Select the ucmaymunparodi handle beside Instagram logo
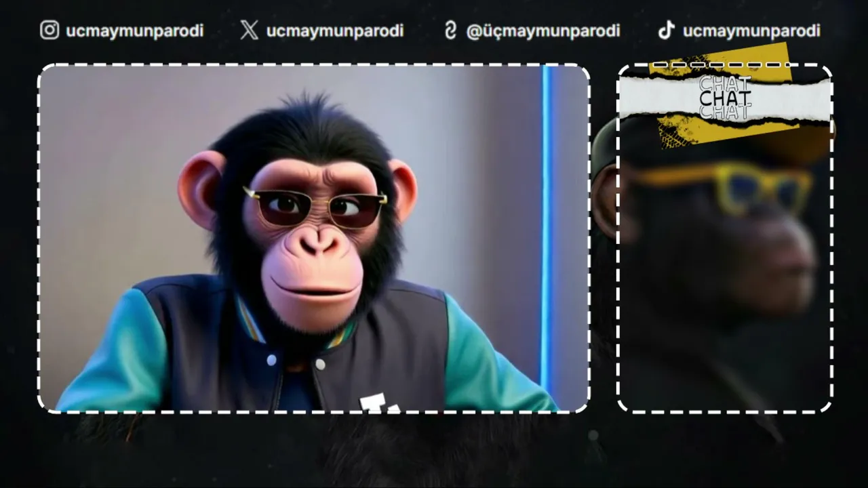 click(x=134, y=31)
